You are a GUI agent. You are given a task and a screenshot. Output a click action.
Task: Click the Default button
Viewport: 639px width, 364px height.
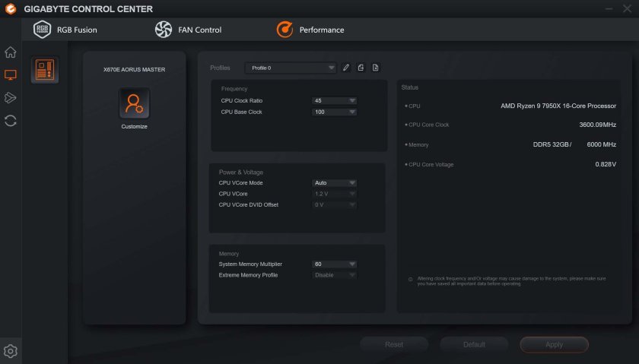coord(474,344)
